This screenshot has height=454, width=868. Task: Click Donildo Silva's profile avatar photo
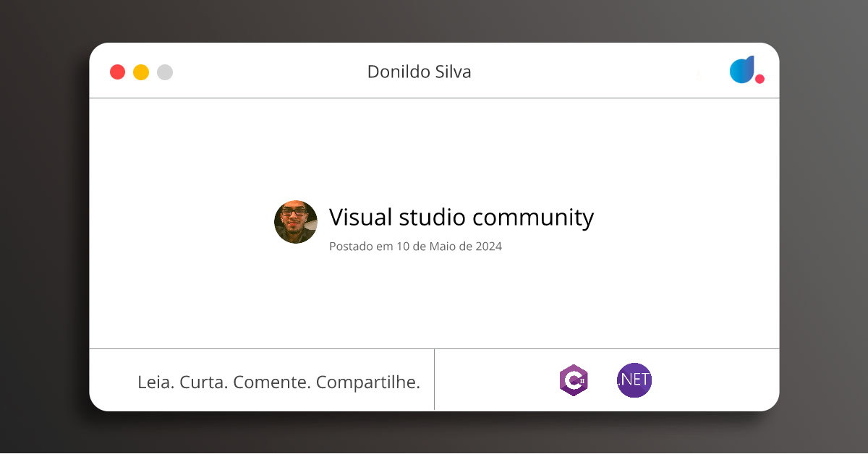[295, 222]
